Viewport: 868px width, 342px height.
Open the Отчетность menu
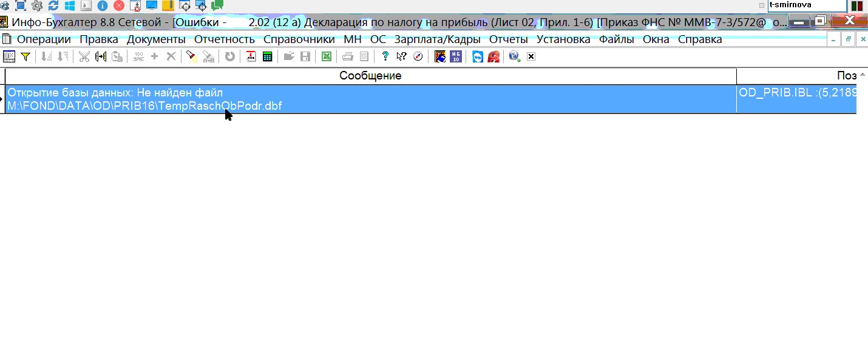click(x=225, y=39)
